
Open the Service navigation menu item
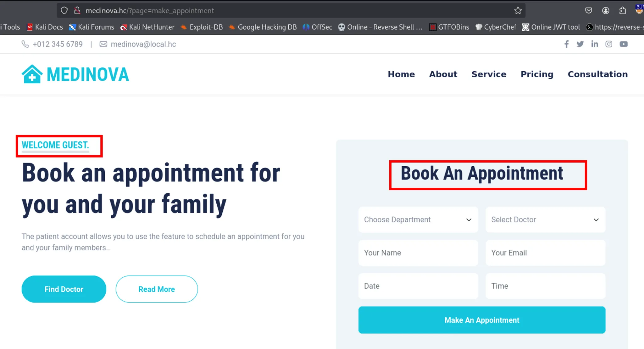tap(489, 74)
